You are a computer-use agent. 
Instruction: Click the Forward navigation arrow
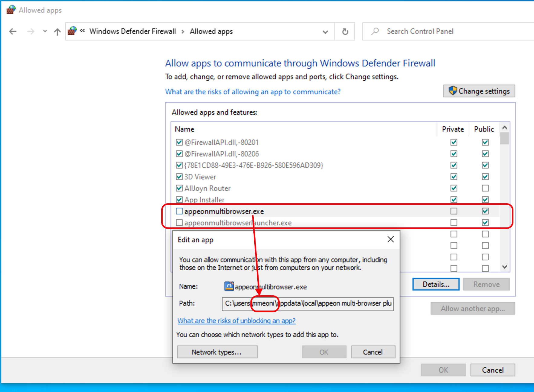coord(31,31)
